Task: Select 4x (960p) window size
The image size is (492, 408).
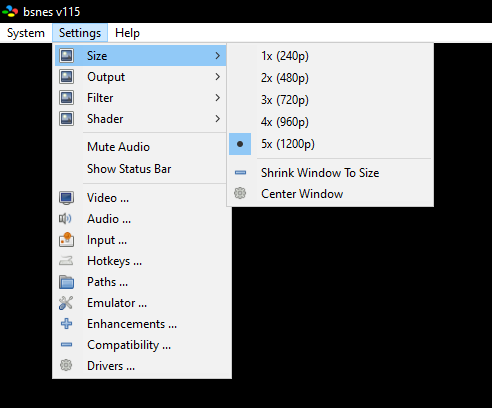Action: click(330, 122)
